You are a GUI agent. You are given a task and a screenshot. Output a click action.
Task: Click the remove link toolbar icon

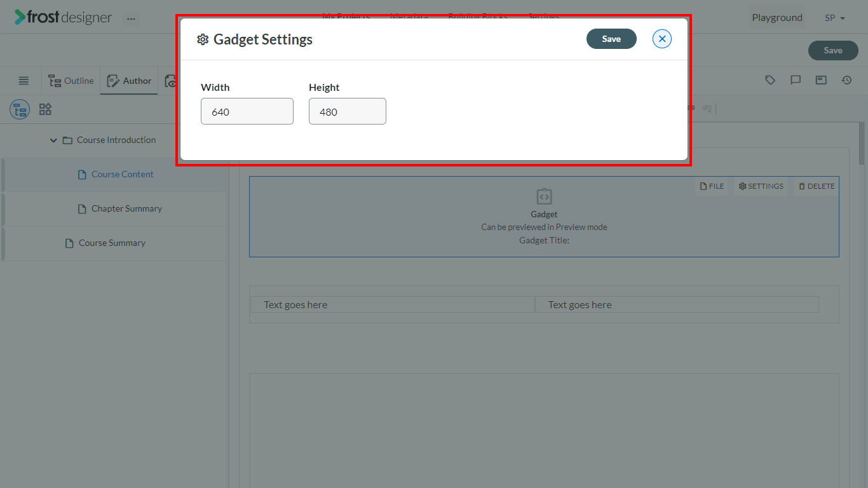coord(707,109)
